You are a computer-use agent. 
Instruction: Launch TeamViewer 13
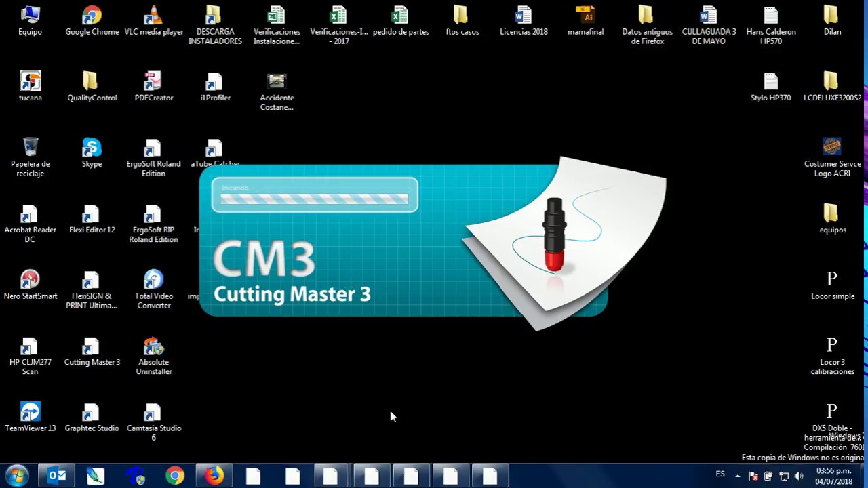(31, 417)
